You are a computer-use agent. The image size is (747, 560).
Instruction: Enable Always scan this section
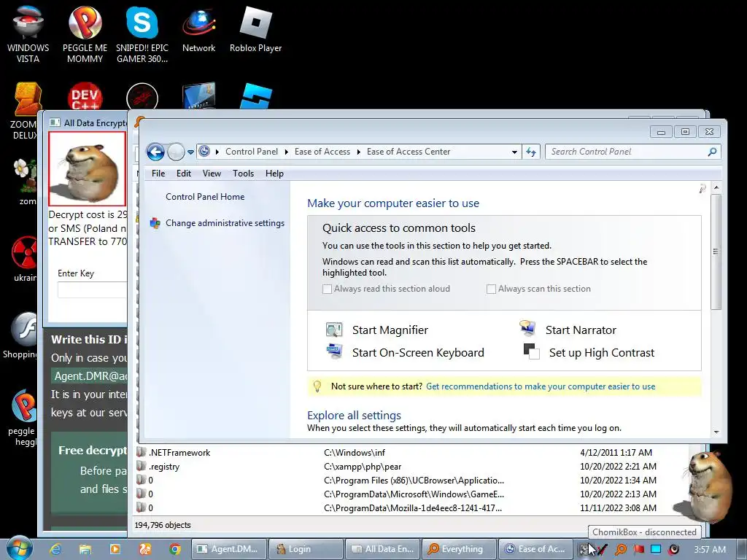[491, 289]
